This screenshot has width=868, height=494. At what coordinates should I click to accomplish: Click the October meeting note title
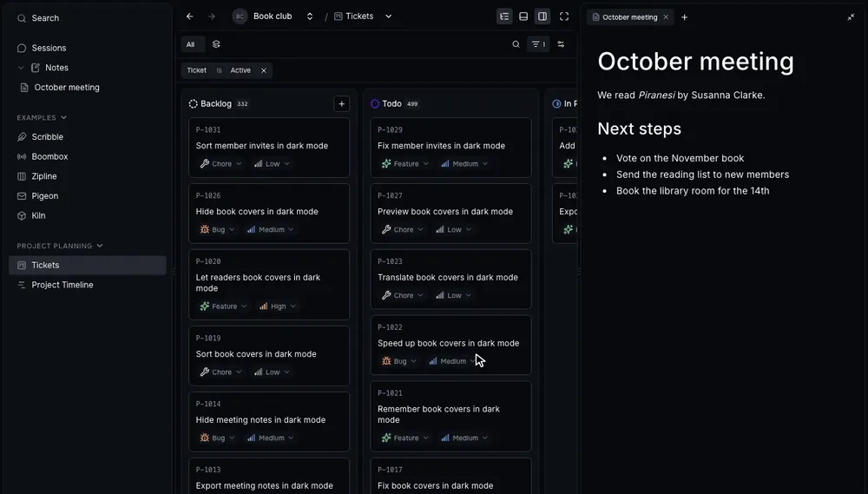tap(695, 62)
